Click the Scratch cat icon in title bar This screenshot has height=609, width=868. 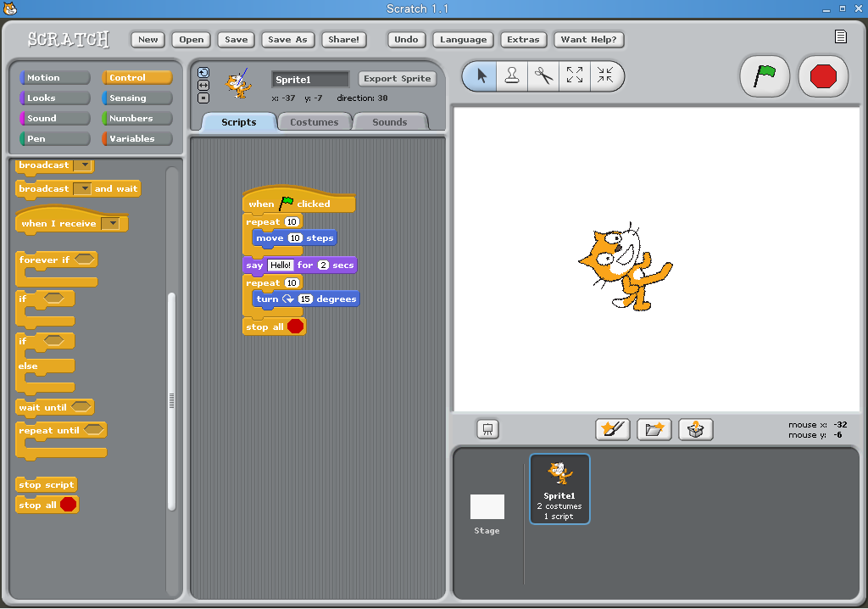[10, 8]
